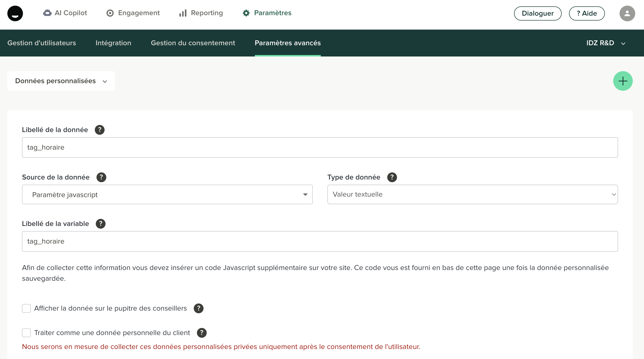Show help for Libellé de la donnée
Screen dimensions: 644x359
coord(99,130)
